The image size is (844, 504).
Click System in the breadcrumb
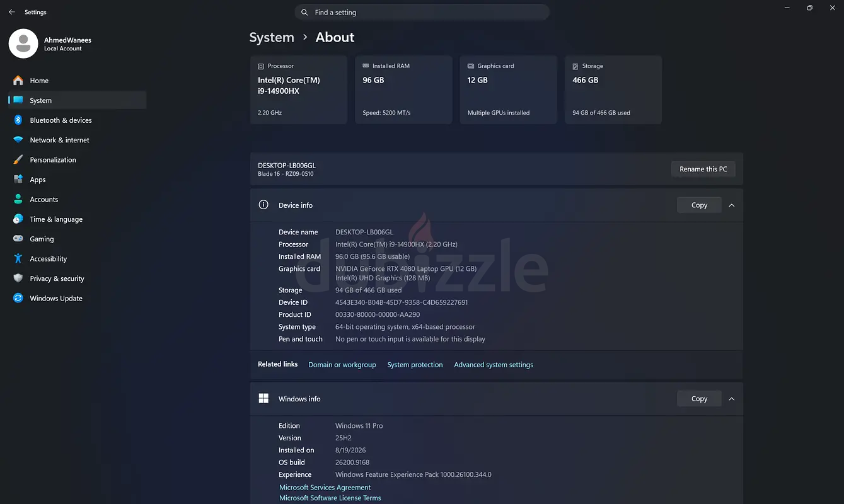[x=272, y=37]
